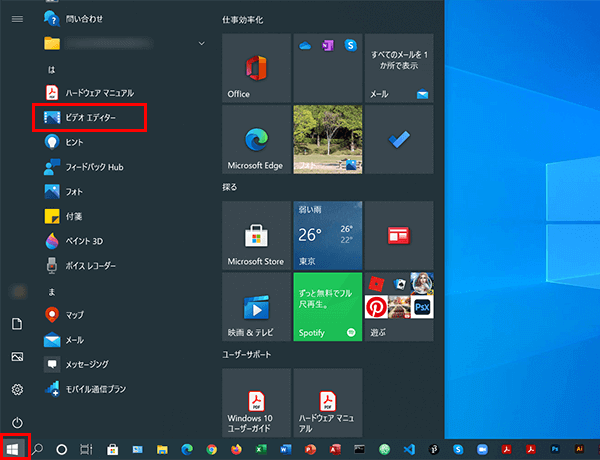Launch the Microsoft Edge tile

(256, 139)
